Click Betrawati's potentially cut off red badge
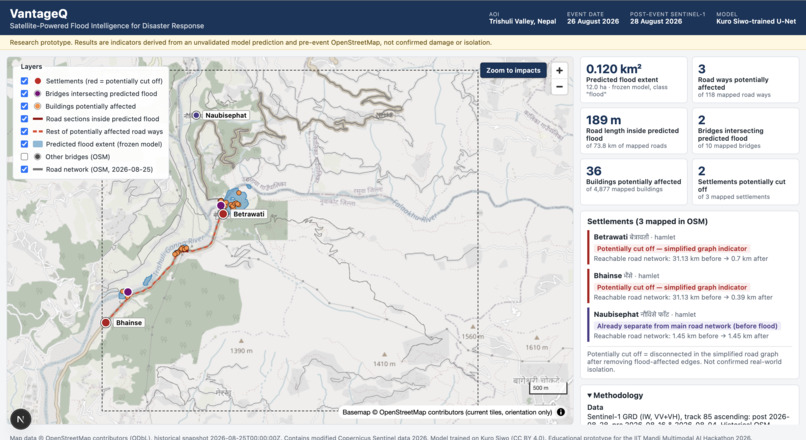806x440 pixels. click(x=672, y=248)
